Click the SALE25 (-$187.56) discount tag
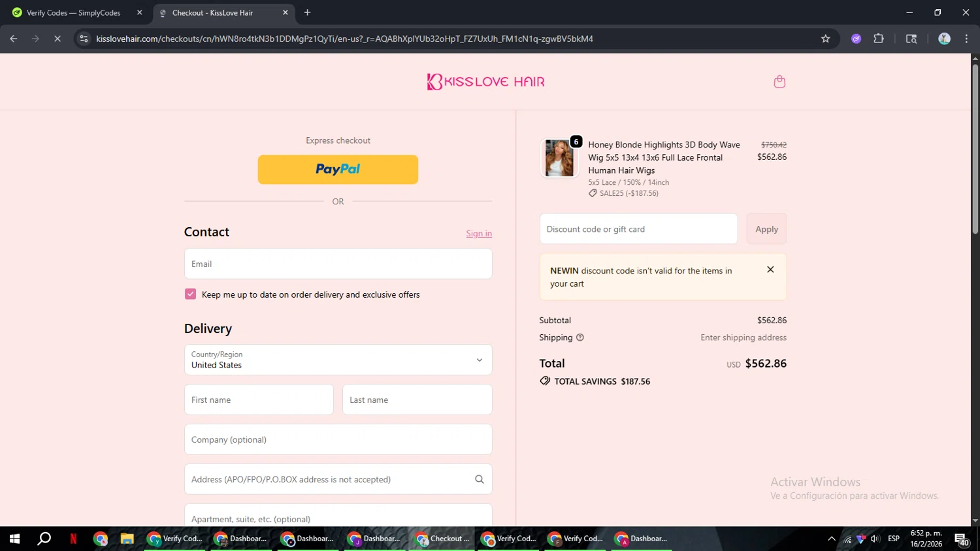980x551 pixels. tap(624, 193)
